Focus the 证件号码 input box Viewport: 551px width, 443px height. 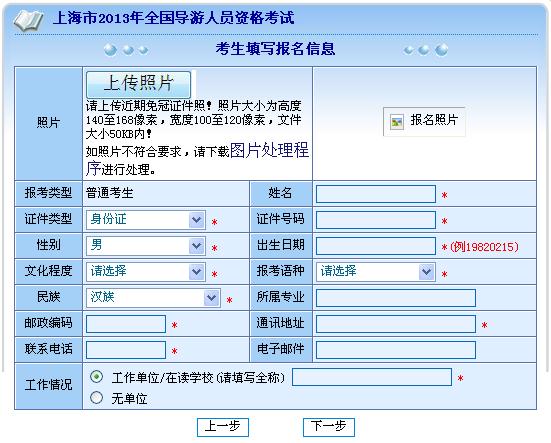376,220
